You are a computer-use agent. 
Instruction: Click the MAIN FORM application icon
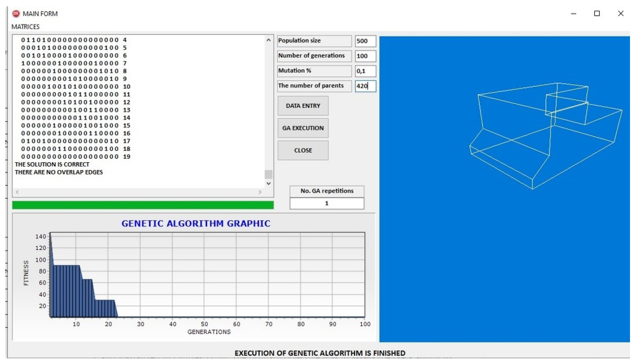coord(16,14)
